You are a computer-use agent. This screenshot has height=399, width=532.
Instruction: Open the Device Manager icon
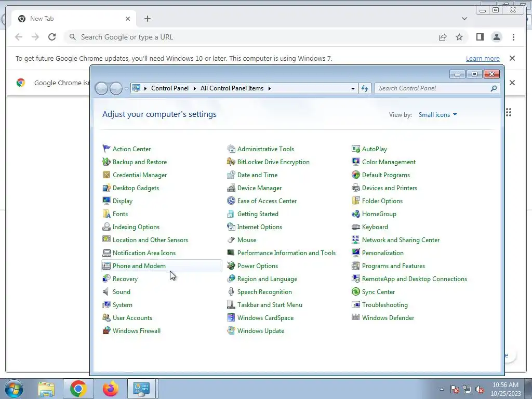tap(231, 188)
